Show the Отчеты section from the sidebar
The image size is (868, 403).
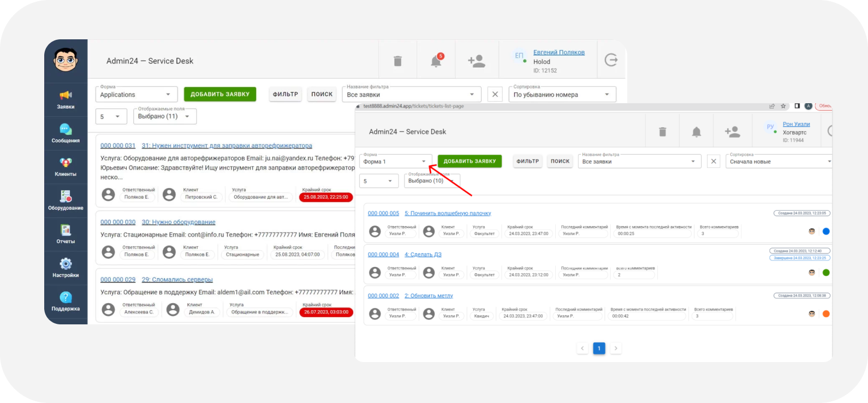tap(66, 235)
